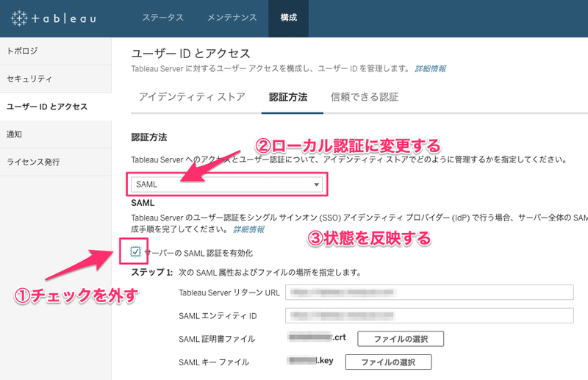Click the .key file name

point(310,360)
